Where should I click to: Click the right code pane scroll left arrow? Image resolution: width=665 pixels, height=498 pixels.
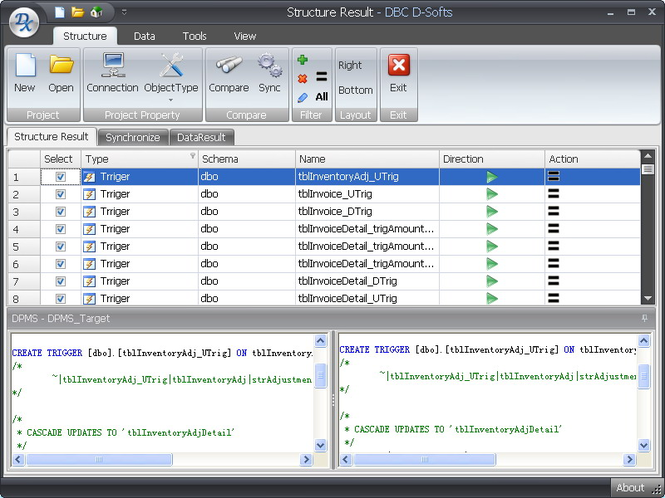coord(346,459)
